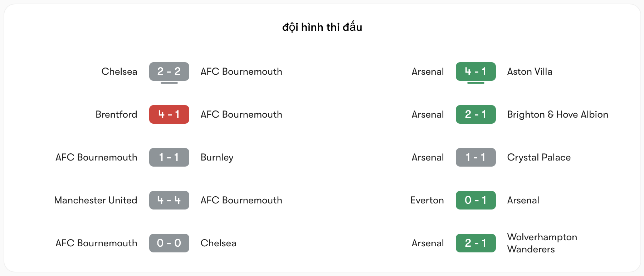This screenshot has width=644, height=276.
Task: Select the red 4-1 Brentford score badge
Action: coord(169,114)
